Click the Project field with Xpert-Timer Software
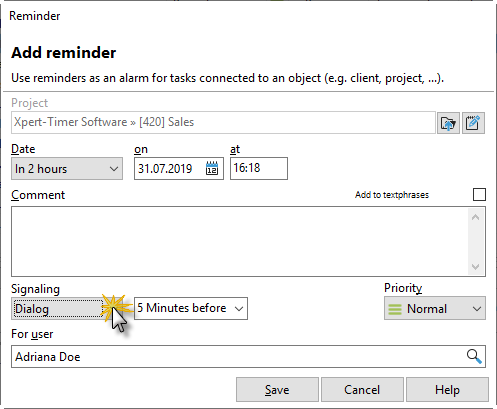The image size is (497, 409). coord(223,122)
